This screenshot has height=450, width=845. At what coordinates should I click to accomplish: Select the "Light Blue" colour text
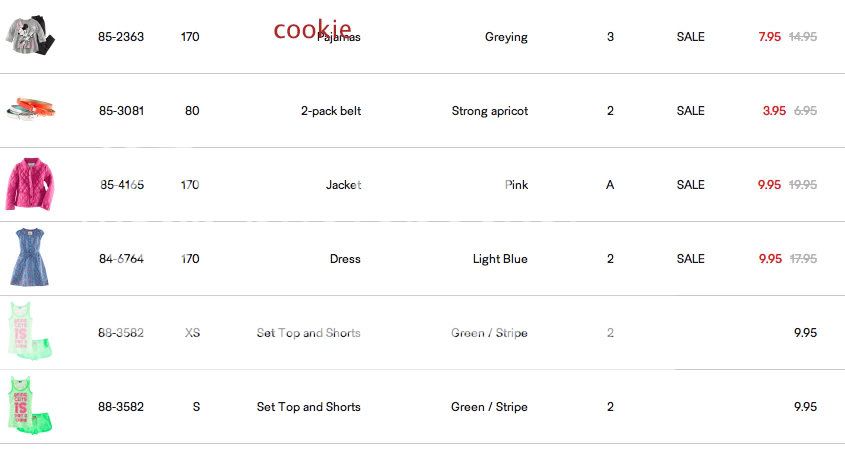point(500,259)
